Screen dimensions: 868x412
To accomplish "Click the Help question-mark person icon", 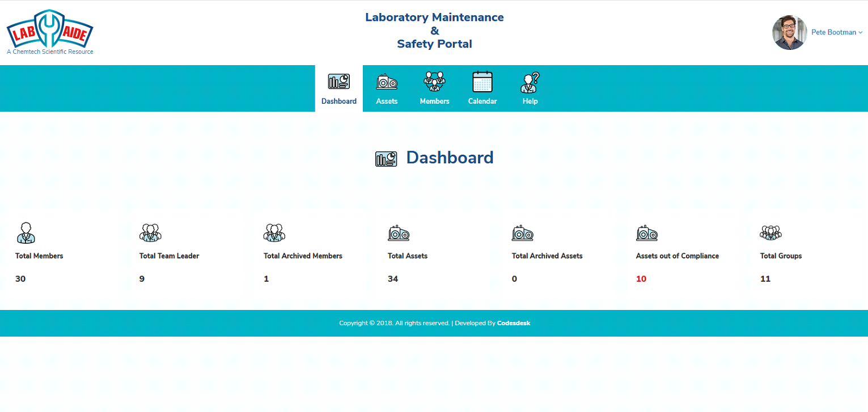I will click(x=530, y=82).
